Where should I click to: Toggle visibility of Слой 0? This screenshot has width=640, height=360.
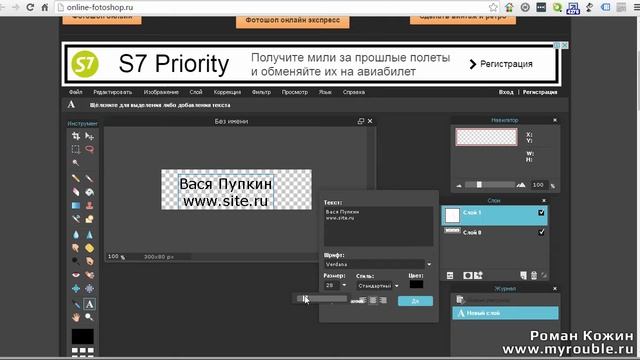pyautogui.click(x=541, y=232)
